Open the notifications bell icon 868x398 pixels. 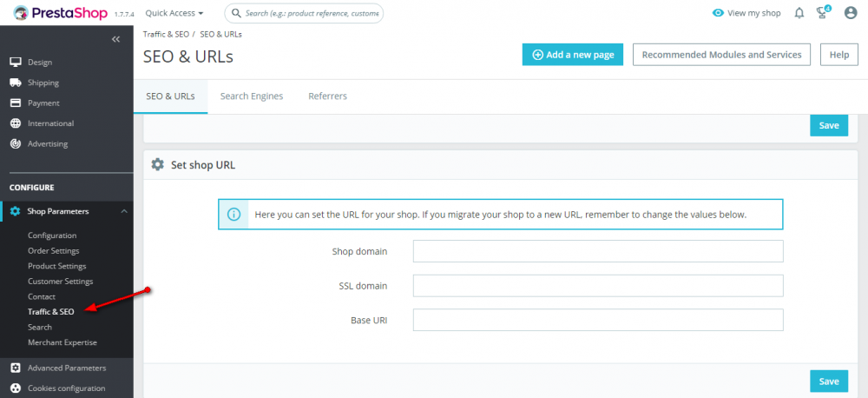click(799, 13)
